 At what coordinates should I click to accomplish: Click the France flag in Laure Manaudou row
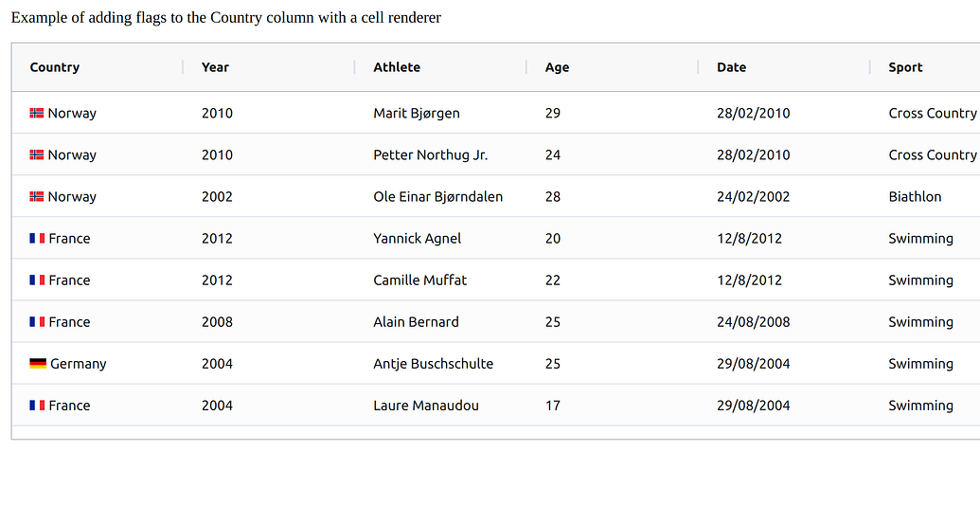[x=37, y=406]
